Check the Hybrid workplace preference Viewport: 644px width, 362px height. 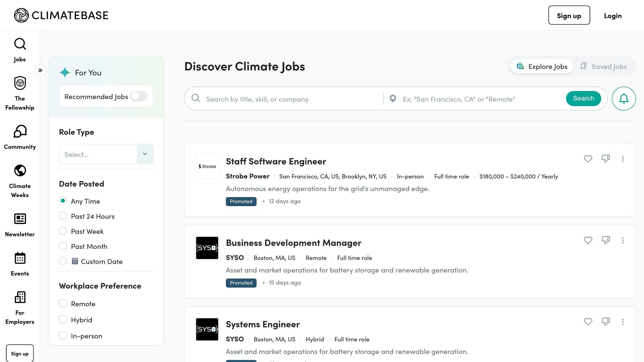63,319
